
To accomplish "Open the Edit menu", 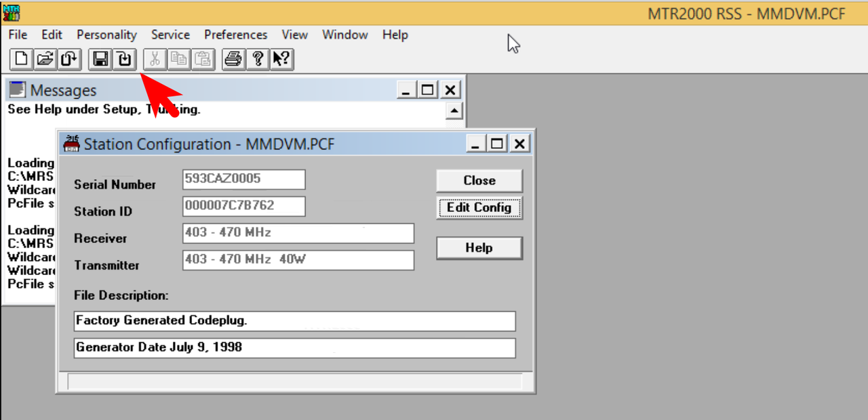I will pos(52,35).
